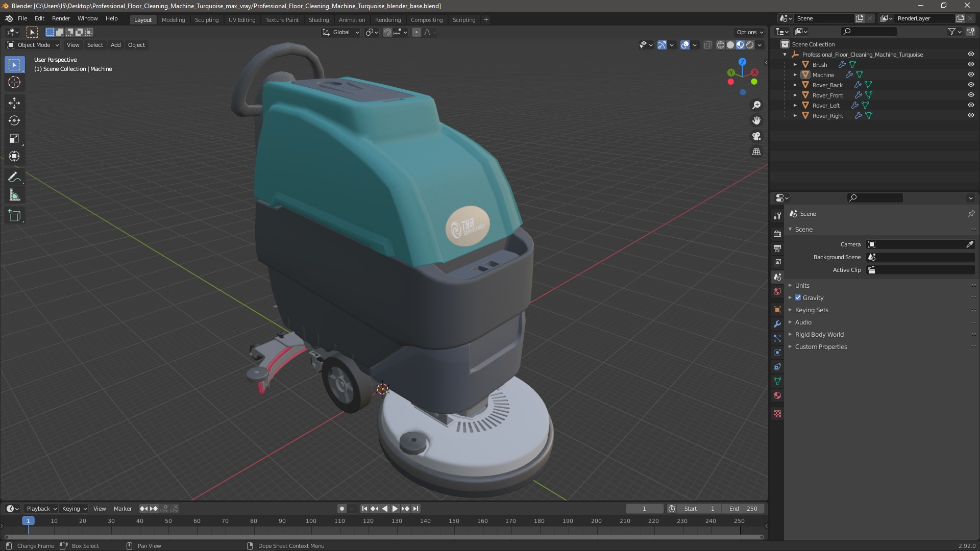
Task: Open the Render menu
Action: click(61, 18)
